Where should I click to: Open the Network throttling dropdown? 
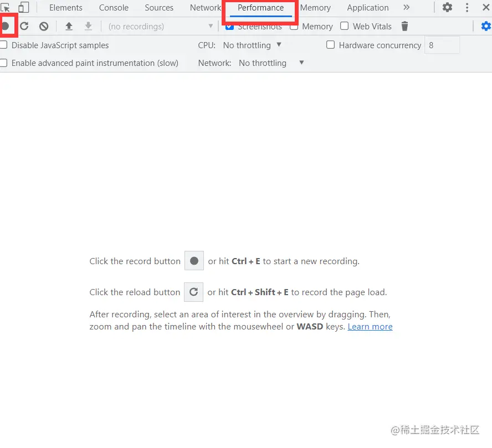pos(271,63)
